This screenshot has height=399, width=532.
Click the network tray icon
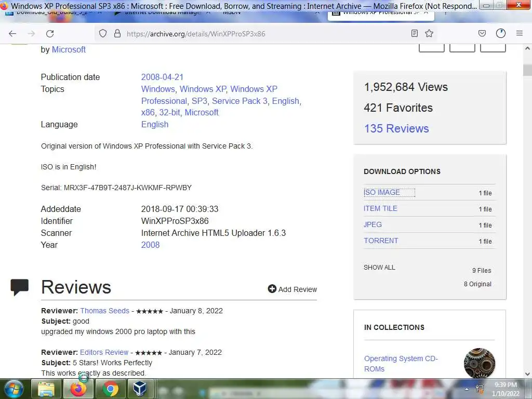click(x=480, y=389)
